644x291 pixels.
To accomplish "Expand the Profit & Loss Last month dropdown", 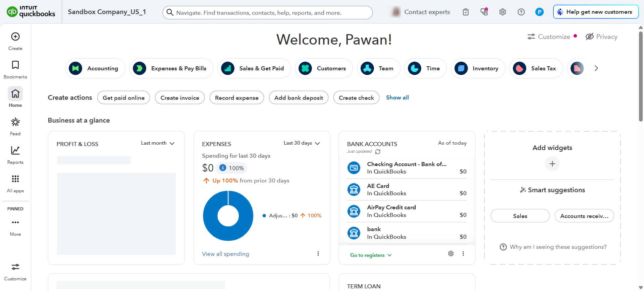I will (158, 143).
